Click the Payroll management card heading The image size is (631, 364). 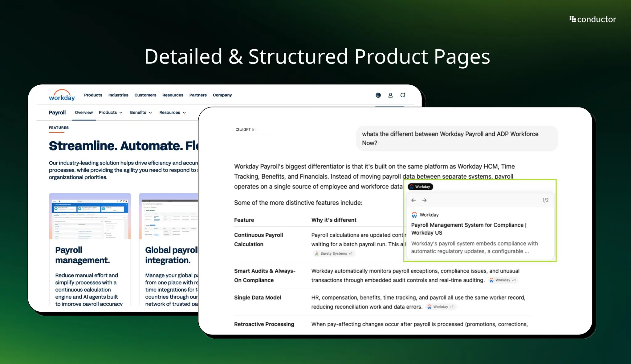[x=83, y=255]
